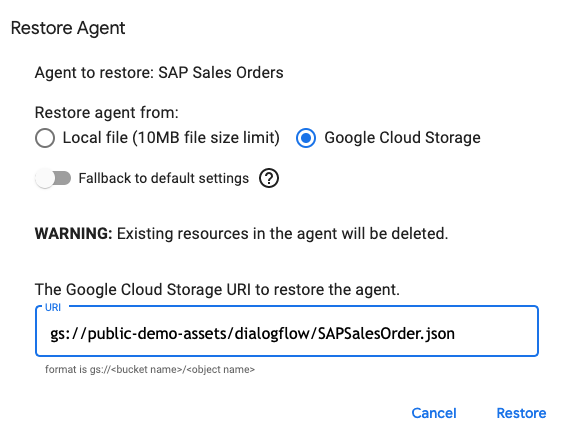Click the "Local file (10MB file size limit)" label
The image size is (583, 430).
(171, 138)
